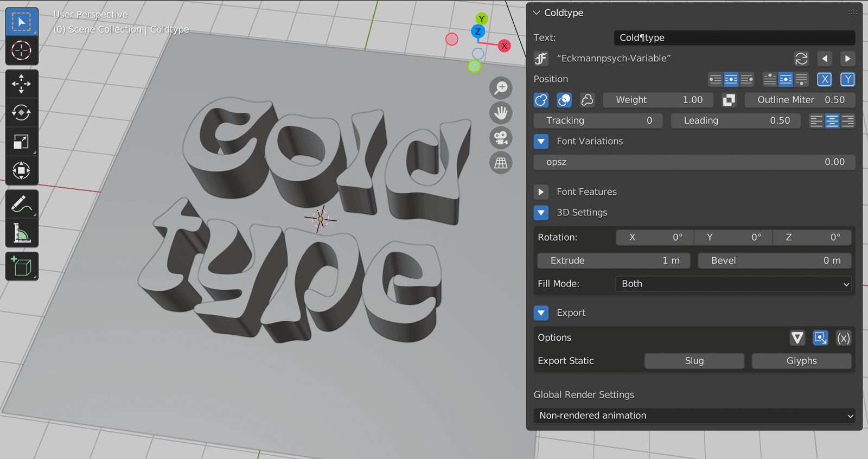Open the Global Render Settings dropdown
868x459 pixels.
tap(694, 416)
